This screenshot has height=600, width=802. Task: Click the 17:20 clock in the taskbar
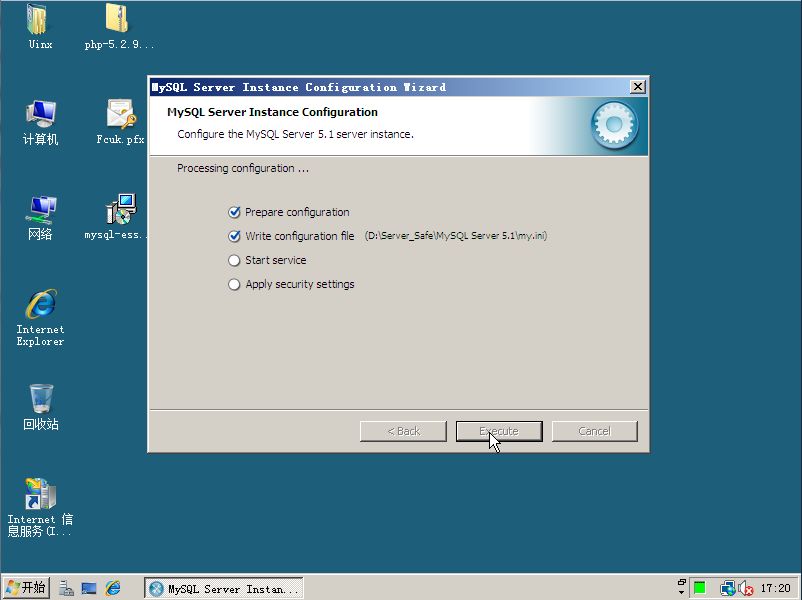[x=775, y=588]
